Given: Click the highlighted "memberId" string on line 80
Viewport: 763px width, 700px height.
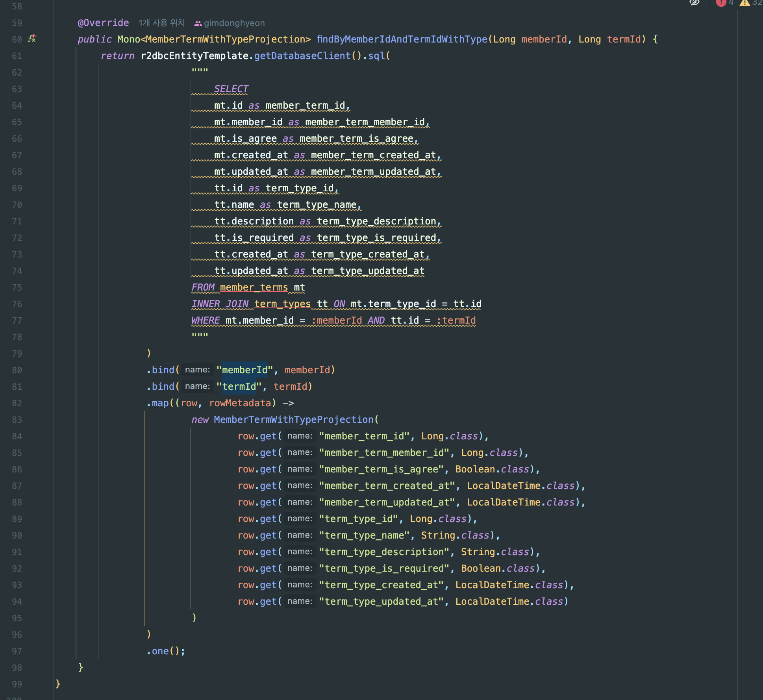Looking at the screenshot, I should tap(244, 370).
